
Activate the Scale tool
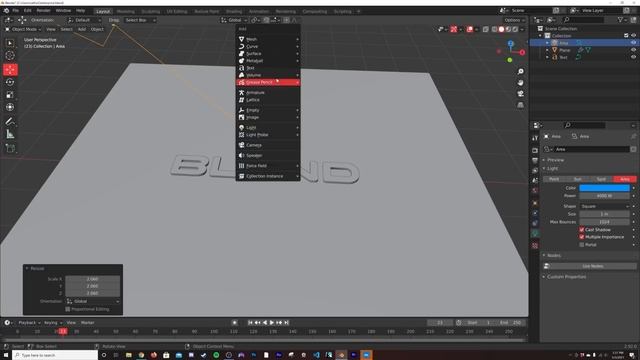point(10,95)
